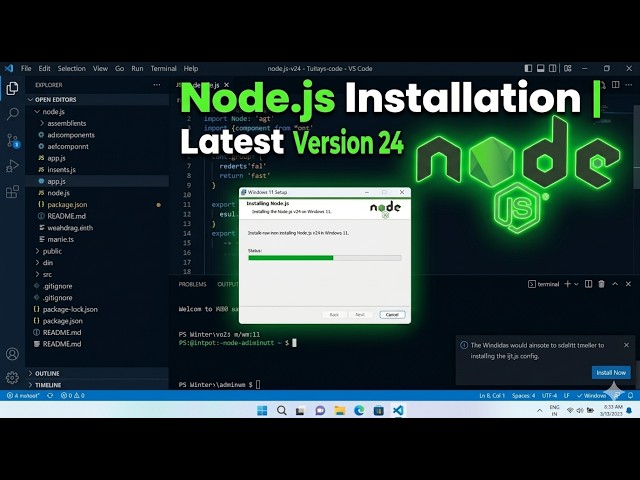Screen dimensions: 640x480
Task: Close the node.js editor tab
Action: coord(227,85)
